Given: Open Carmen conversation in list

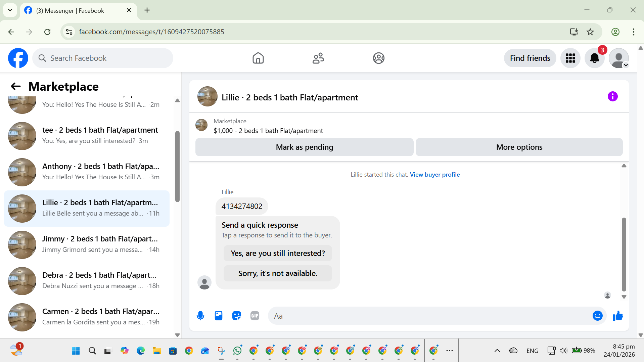Looking at the screenshot, I should [87, 317].
